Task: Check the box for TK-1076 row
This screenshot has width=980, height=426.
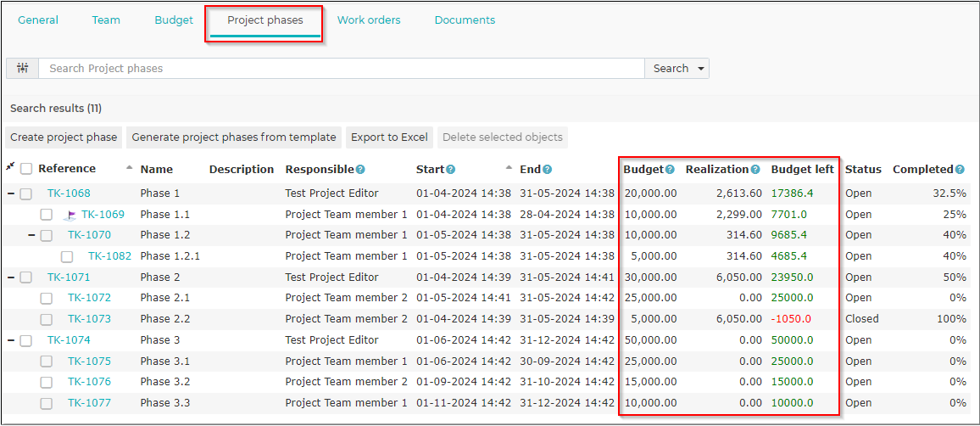Action: [47, 382]
